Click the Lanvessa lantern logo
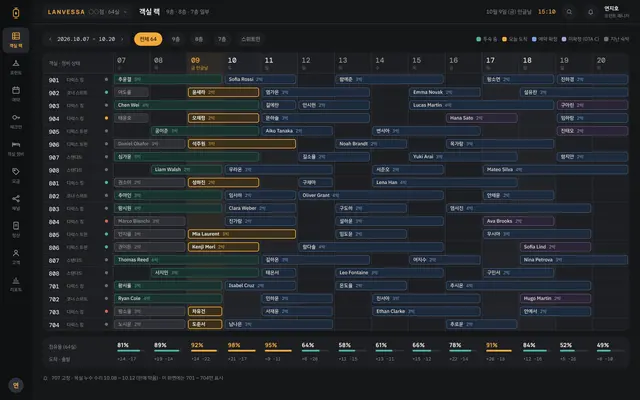 tap(16, 13)
